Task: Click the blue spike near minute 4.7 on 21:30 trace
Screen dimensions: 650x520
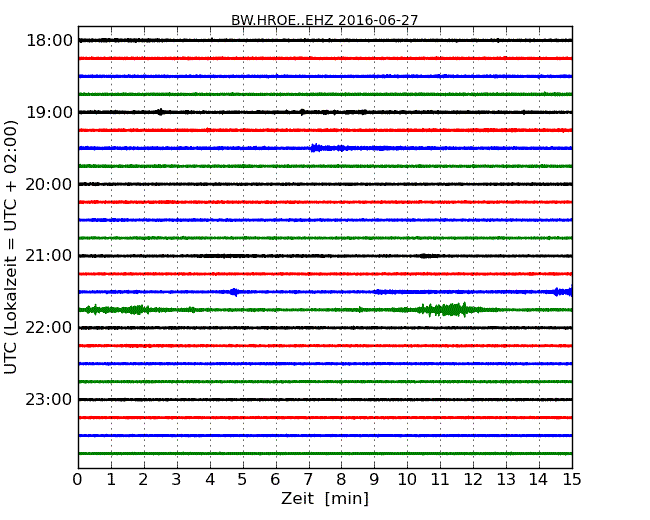Action: pyautogui.click(x=235, y=292)
